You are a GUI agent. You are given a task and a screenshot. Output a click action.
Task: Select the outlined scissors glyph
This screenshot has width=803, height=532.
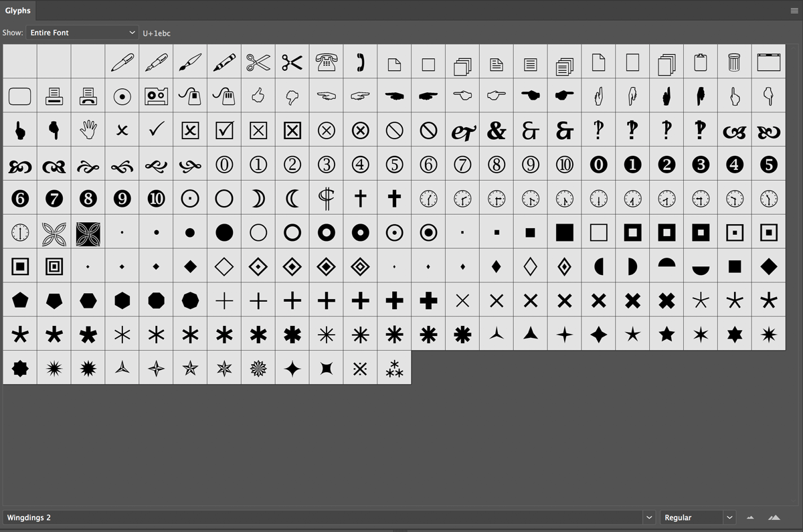258,62
